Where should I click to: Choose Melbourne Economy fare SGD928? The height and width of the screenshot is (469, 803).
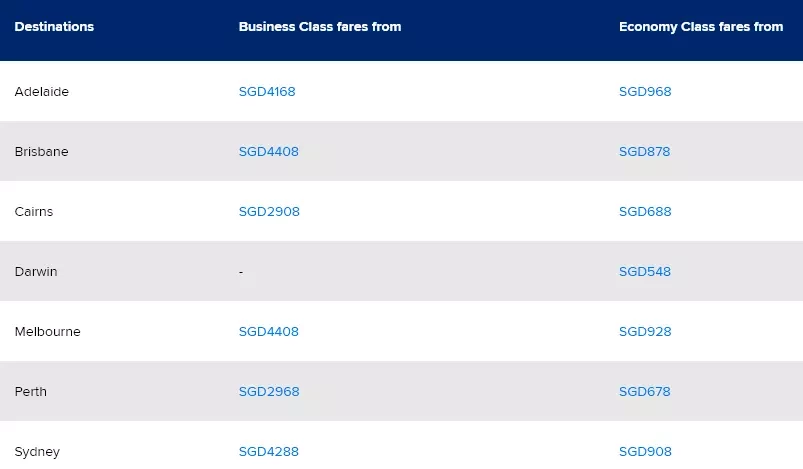645,331
